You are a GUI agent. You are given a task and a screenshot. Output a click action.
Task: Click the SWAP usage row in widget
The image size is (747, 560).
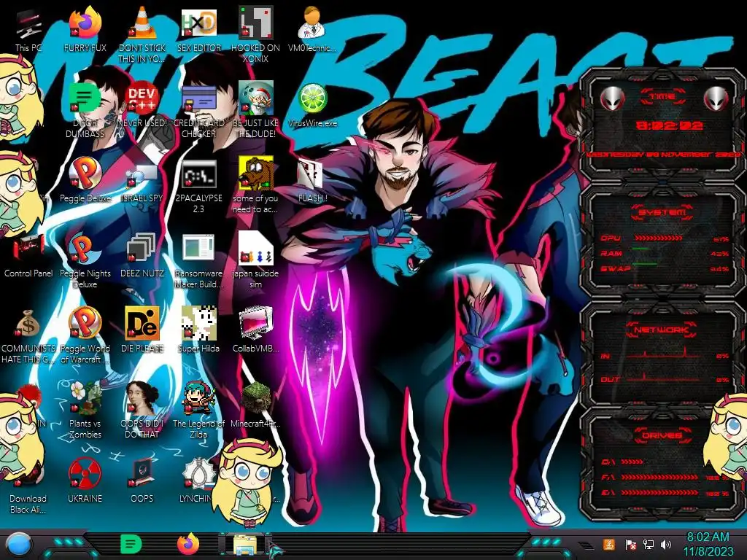coord(665,268)
